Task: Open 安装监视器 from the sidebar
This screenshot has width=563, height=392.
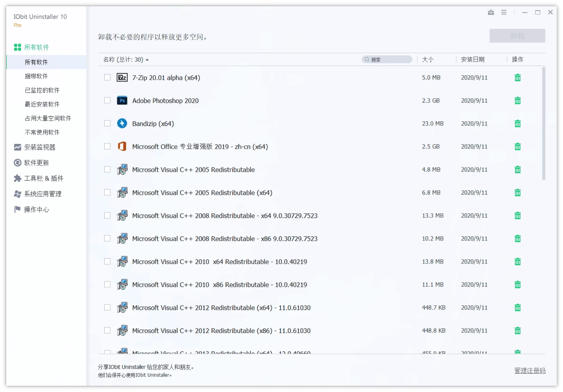Action: 40,147
